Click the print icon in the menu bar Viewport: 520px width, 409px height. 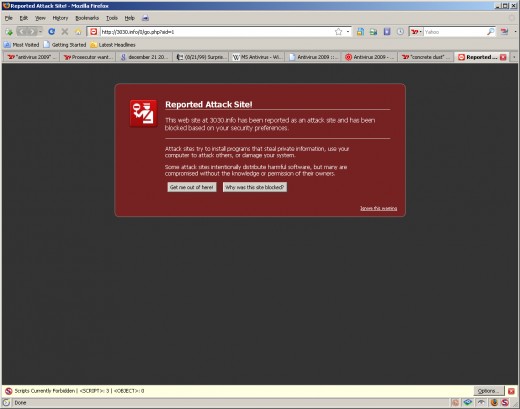(145, 18)
